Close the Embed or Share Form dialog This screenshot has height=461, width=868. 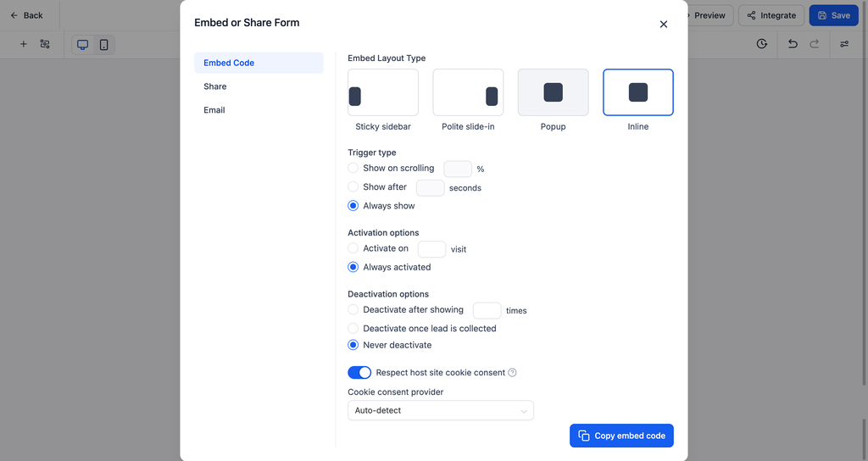663,25
